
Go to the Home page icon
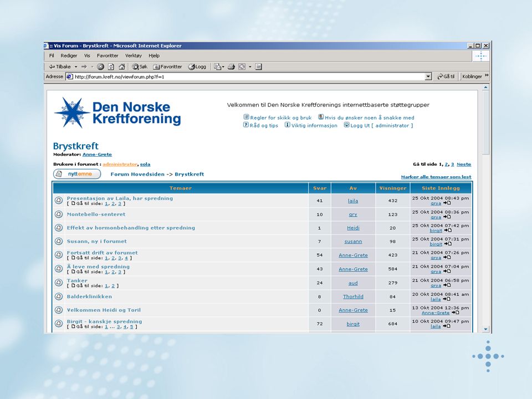pyautogui.click(x=122, y=67)
